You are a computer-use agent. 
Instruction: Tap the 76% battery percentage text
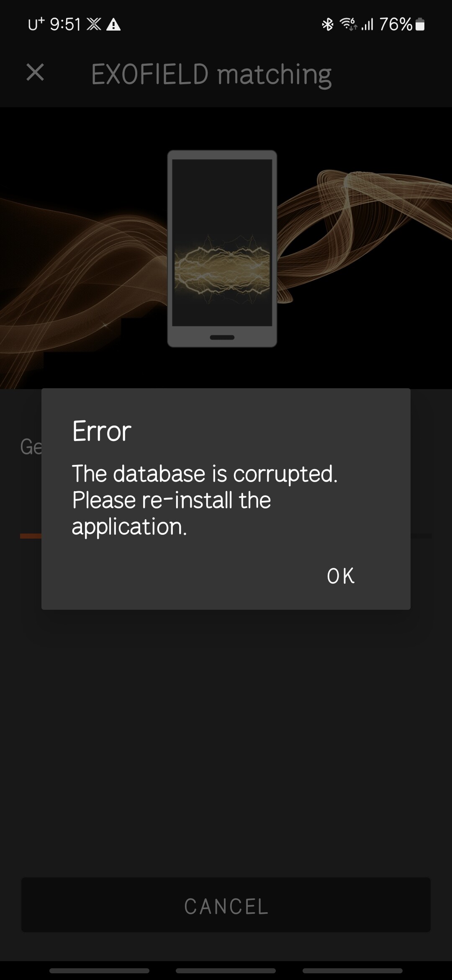tap(396, 24)
